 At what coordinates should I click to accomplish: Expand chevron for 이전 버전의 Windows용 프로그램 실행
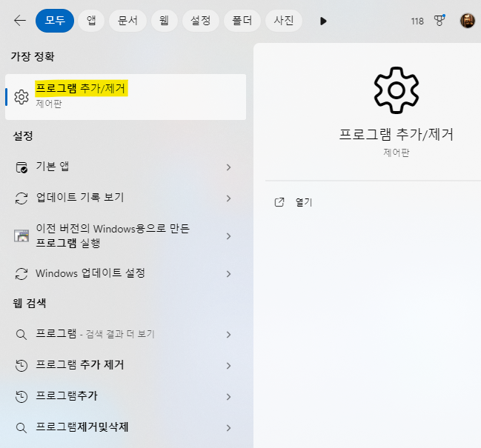coord(228,236)
